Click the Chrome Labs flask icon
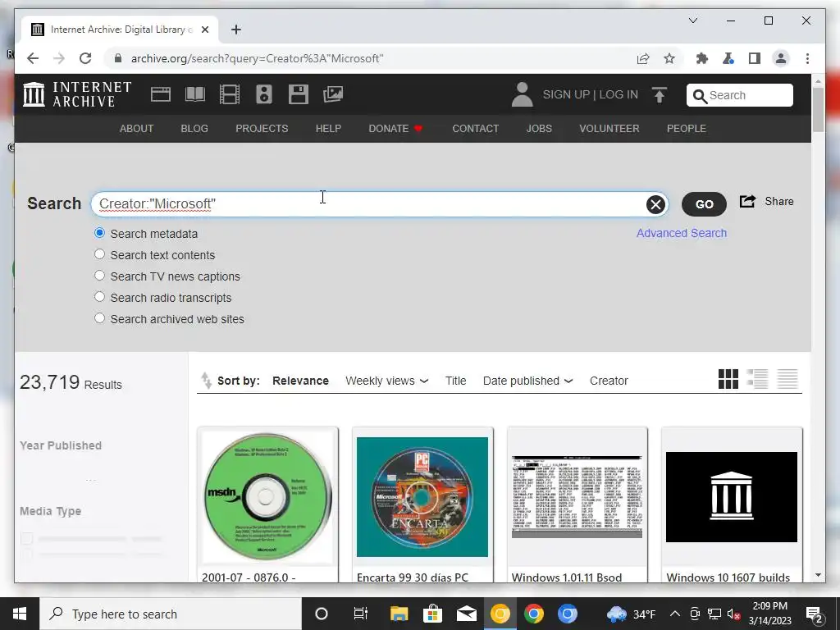 tap(728, 58)
